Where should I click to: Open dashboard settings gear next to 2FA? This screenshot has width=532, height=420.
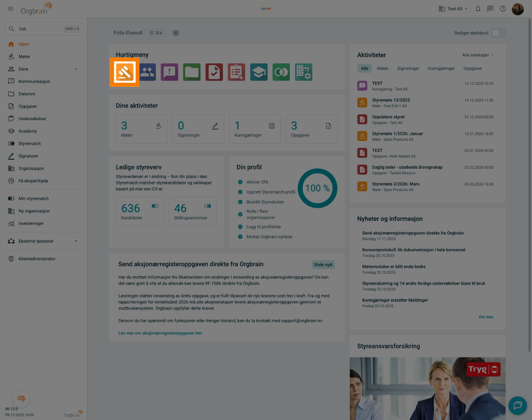pyautogui.click(x=176, y=33)
